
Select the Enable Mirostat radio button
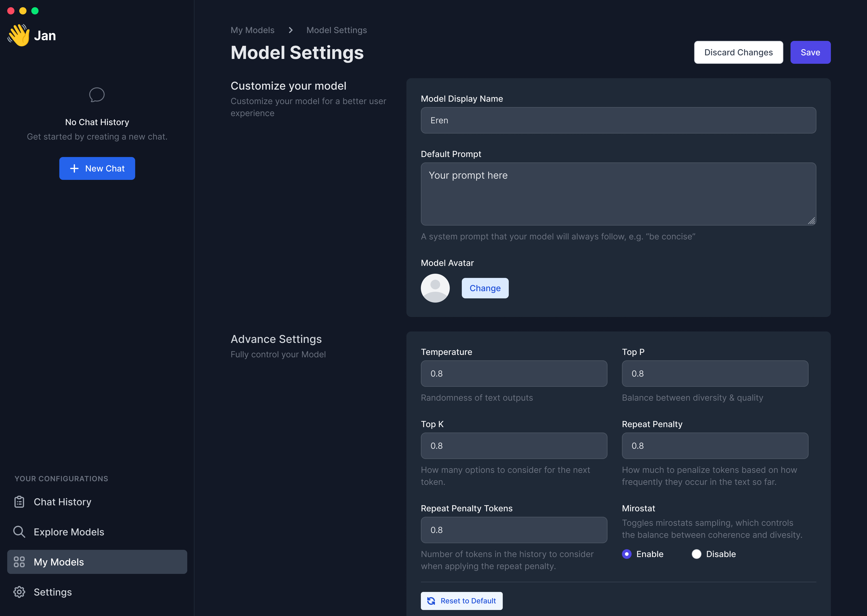(627, 554)
